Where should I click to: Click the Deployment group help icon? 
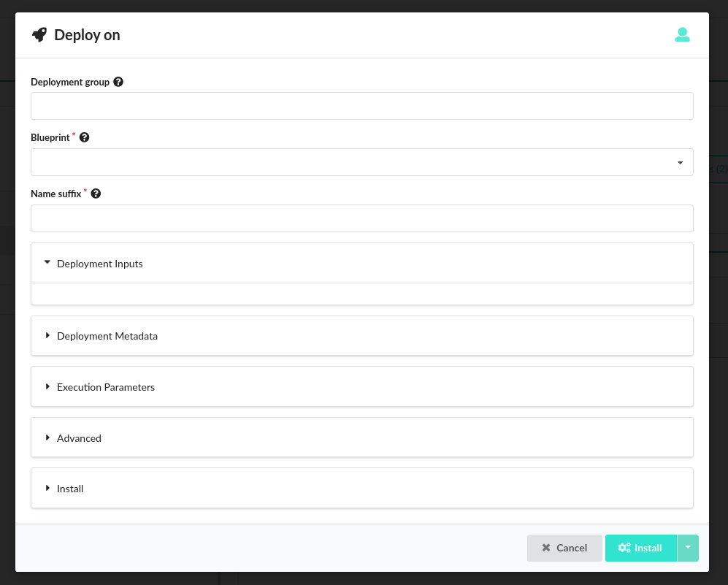tap(118, 81)
